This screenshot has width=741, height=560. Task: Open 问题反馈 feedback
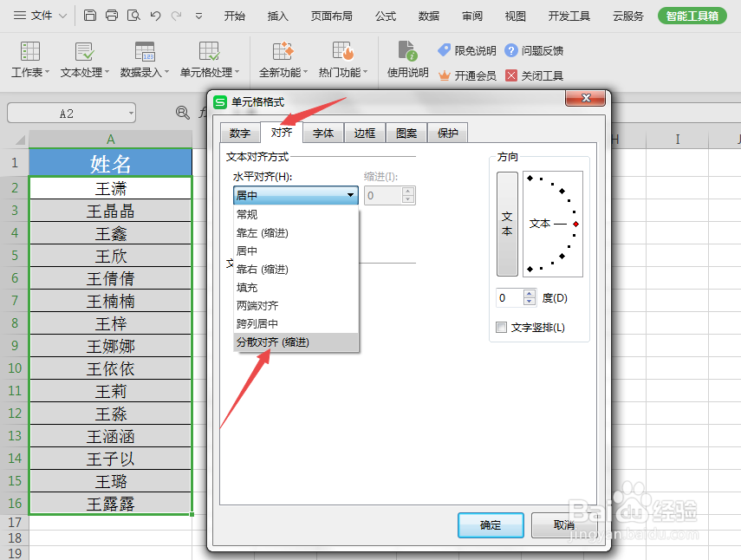tap(534, 49)
